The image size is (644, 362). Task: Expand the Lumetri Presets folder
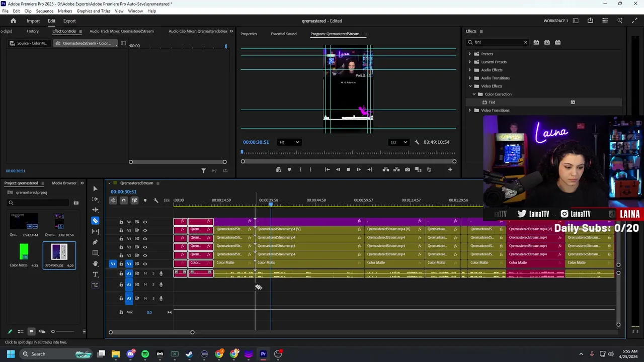[470, 62]
